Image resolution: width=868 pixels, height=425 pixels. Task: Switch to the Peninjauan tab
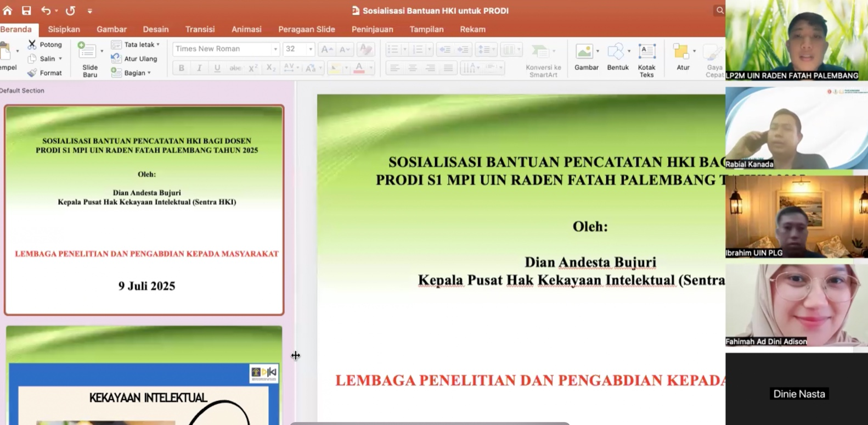pyautogui.click(x=372, y=29)
